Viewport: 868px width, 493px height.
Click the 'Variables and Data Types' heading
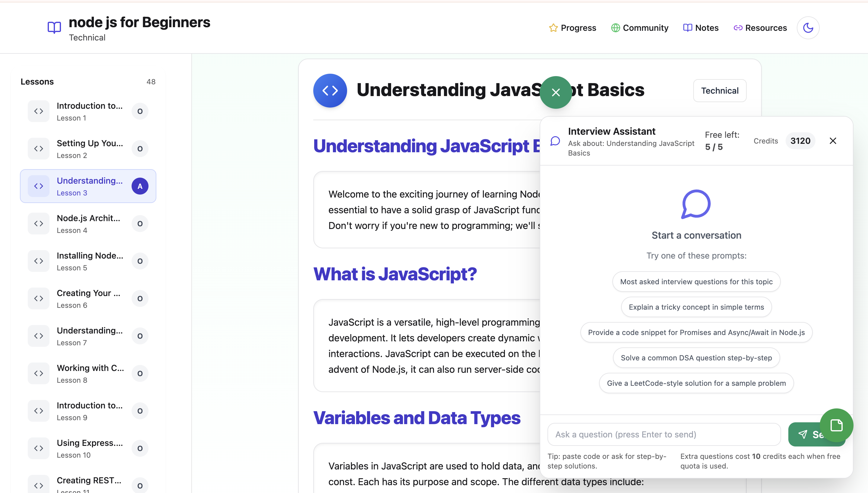click(x=417, y=418)
